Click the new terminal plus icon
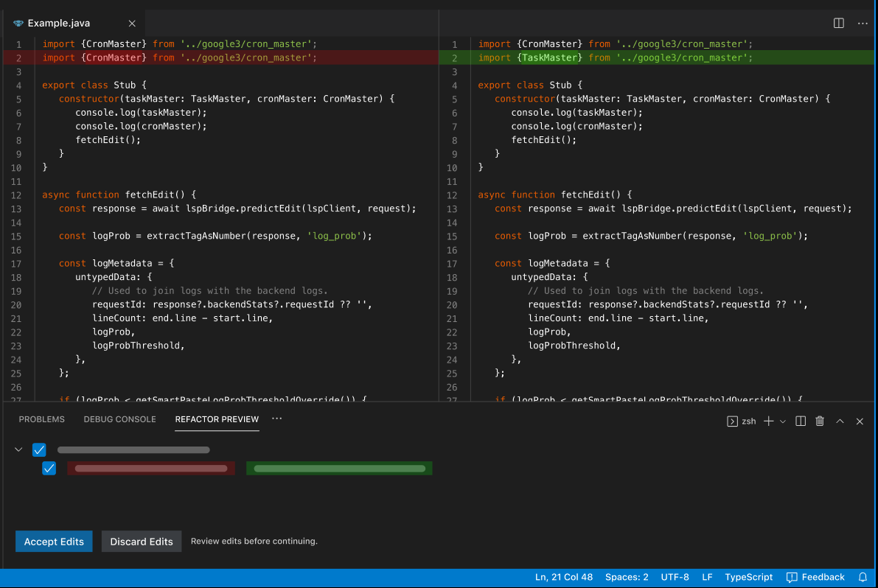Viewport: 878px width, 588px height. tap(768, 421)
